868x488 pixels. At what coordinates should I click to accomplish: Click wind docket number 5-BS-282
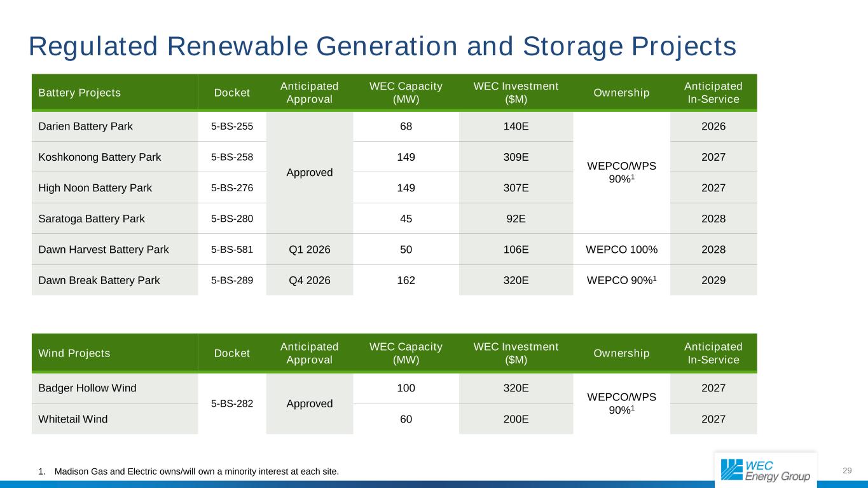[232, 403]
